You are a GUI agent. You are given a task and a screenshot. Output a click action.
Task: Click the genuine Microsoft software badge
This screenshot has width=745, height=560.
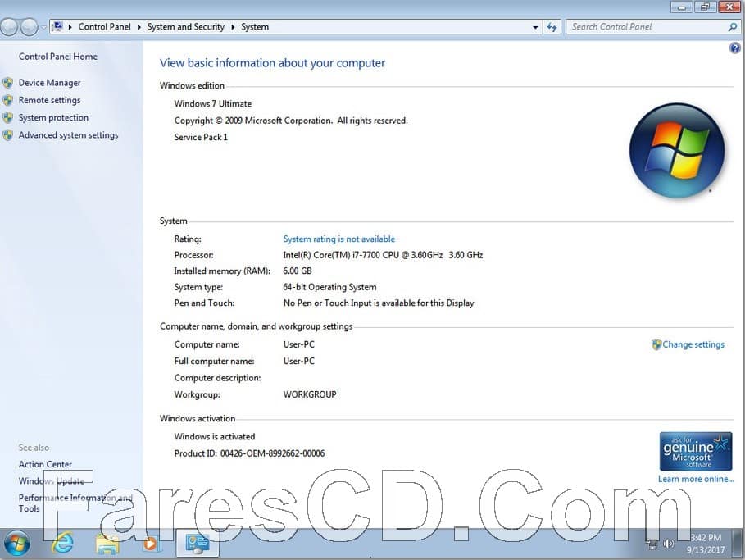696,451
